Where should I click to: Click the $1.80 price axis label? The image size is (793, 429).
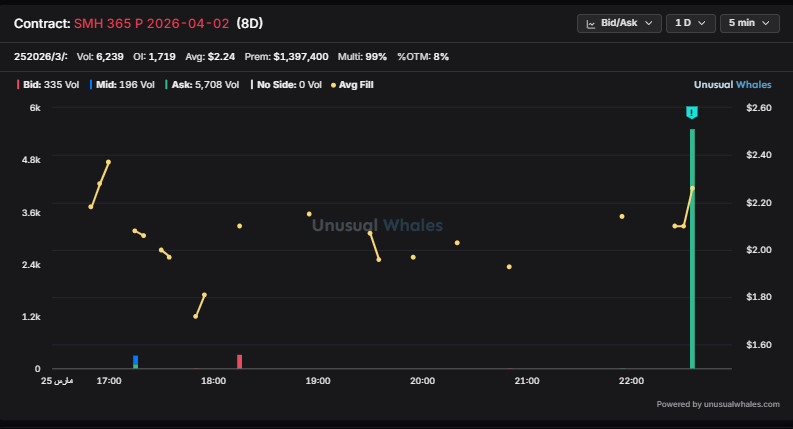tap(759, 297)
